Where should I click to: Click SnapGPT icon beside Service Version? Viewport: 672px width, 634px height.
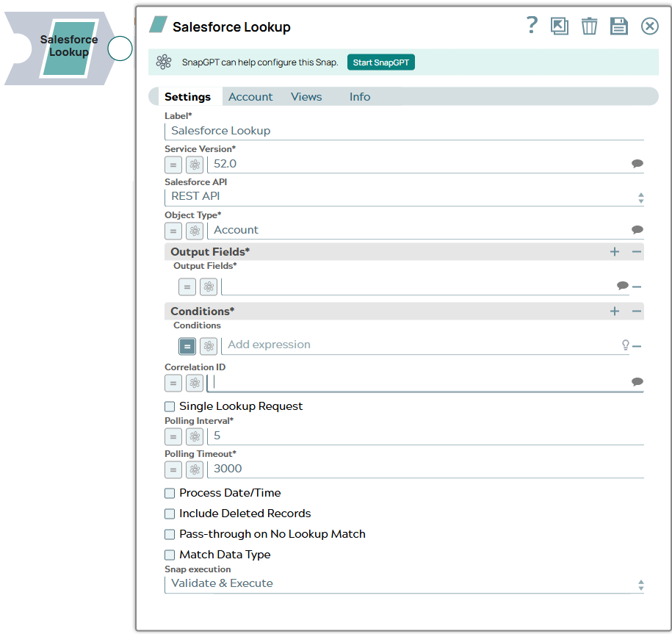tap(195, 165)
